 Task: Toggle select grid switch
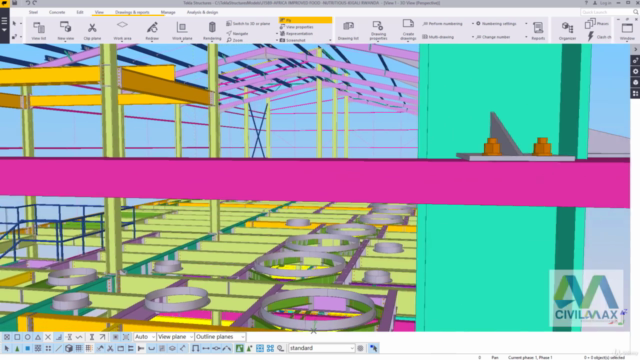coord(79,348)
